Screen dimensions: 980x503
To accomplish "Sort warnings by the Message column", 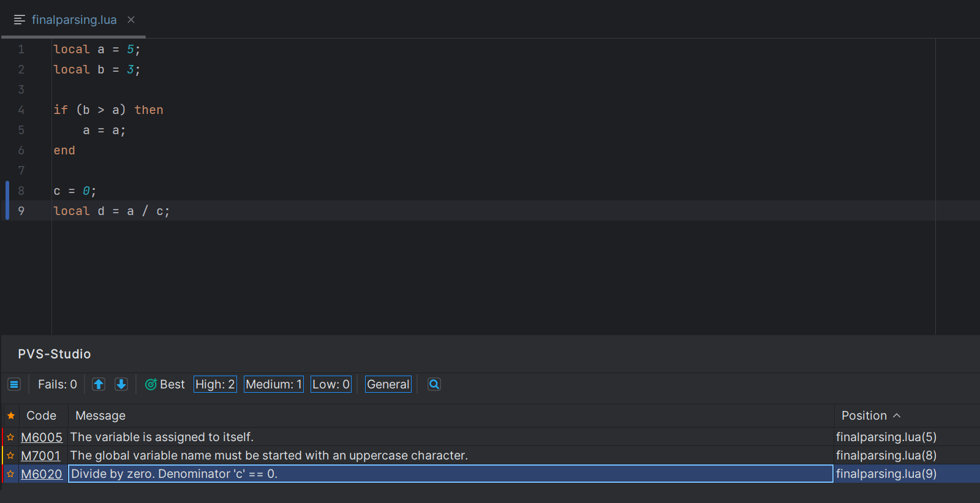I will (x=100, y=415).
